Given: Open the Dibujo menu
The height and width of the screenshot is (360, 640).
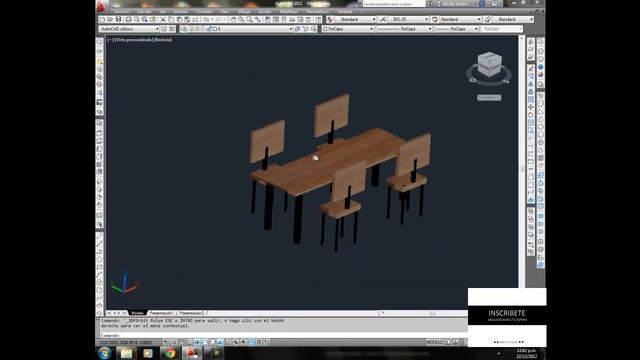Looking at the screenshot, I should [244, 11].
